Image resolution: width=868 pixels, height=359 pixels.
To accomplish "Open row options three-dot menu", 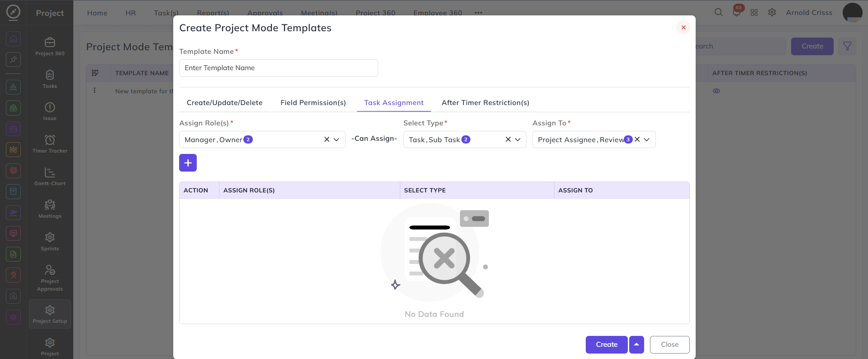I will point(95,91).
